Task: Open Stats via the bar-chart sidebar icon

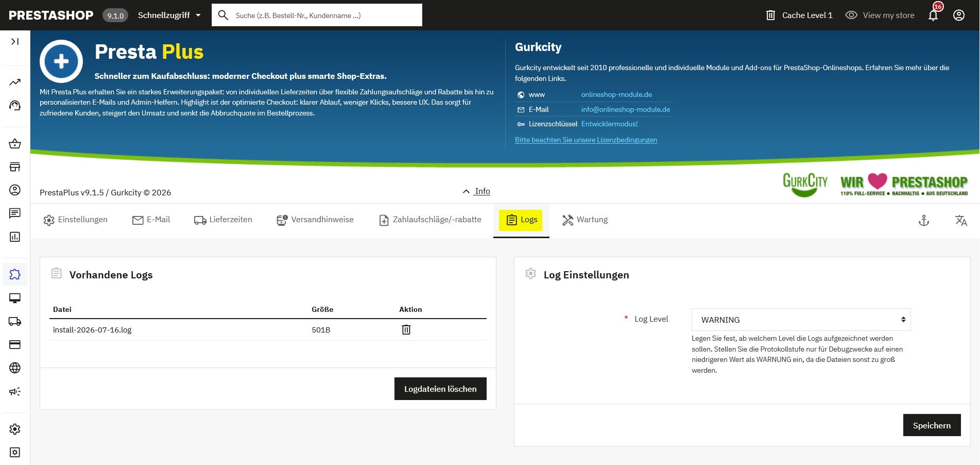Action: pos(15,237)
